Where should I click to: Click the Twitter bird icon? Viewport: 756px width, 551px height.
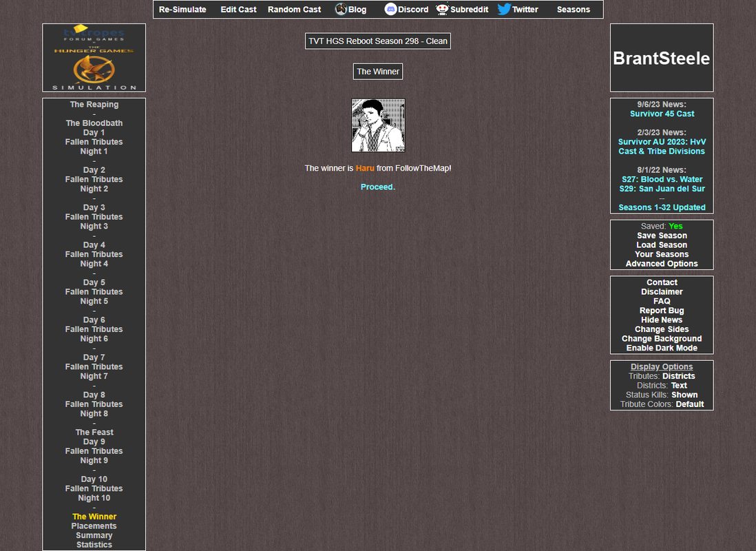tap(504, 9)
